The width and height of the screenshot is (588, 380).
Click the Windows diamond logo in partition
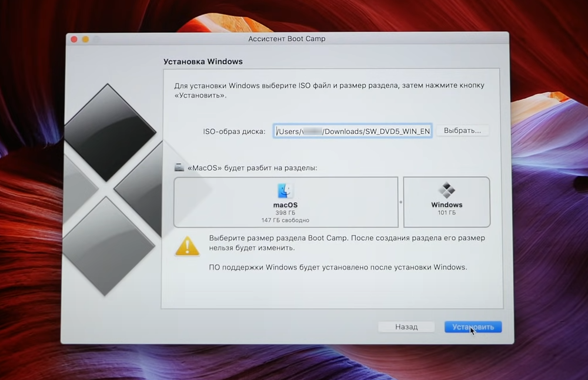pos(447,190)
